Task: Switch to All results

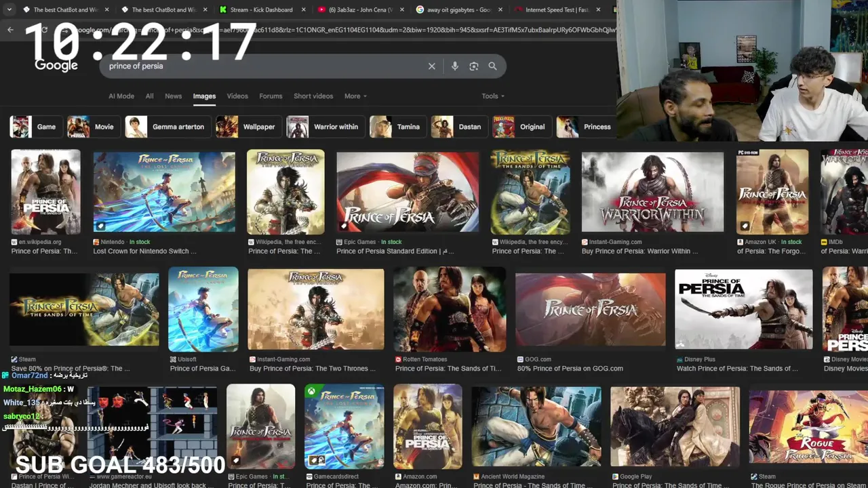Action: click(x=149, y=96)
